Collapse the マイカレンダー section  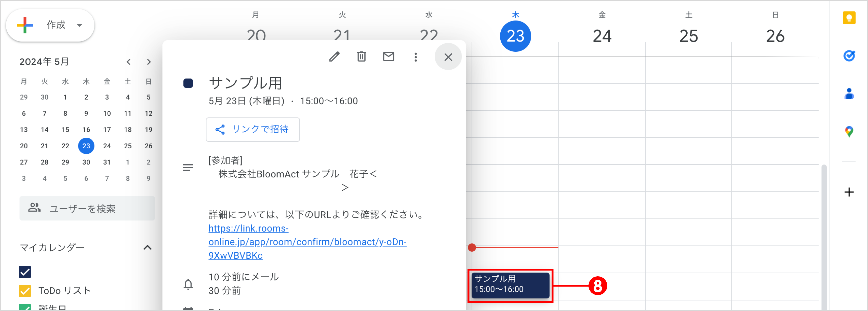(x=147, y=248)
